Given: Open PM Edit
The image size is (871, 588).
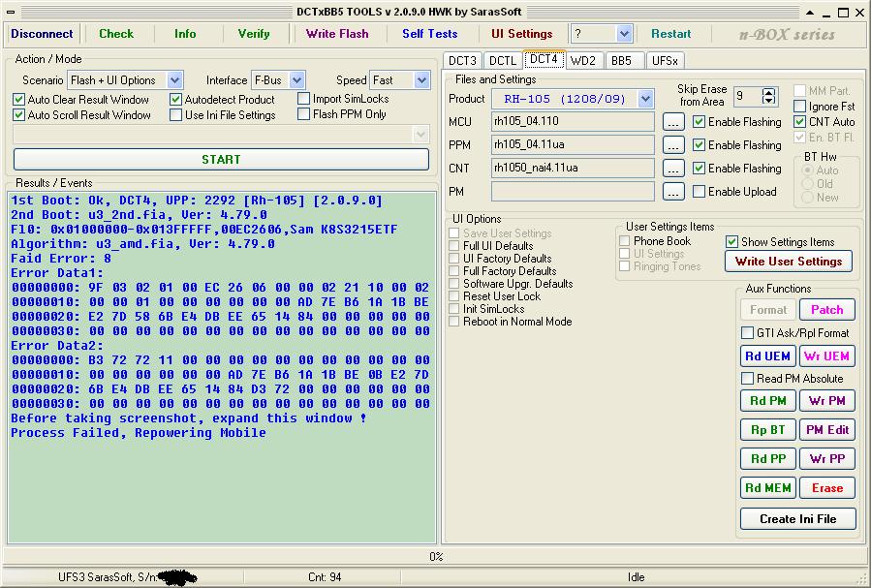Looking at the screenshot, I should 826,430.
